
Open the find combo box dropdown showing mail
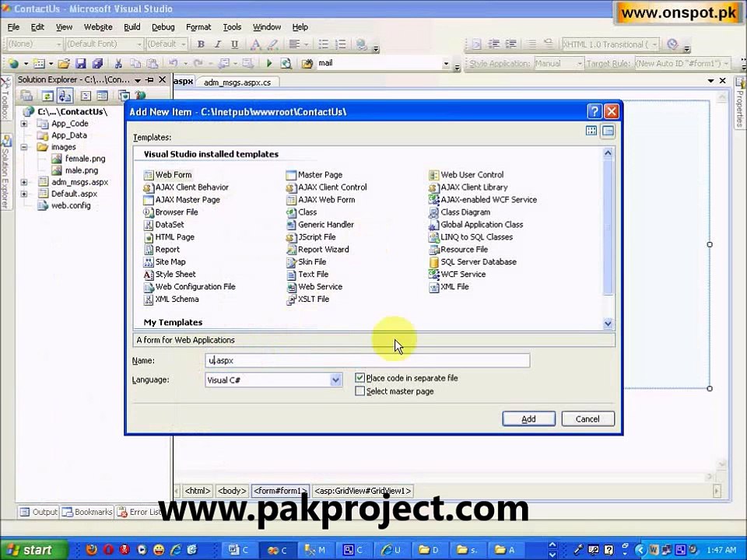coord(446,63)
